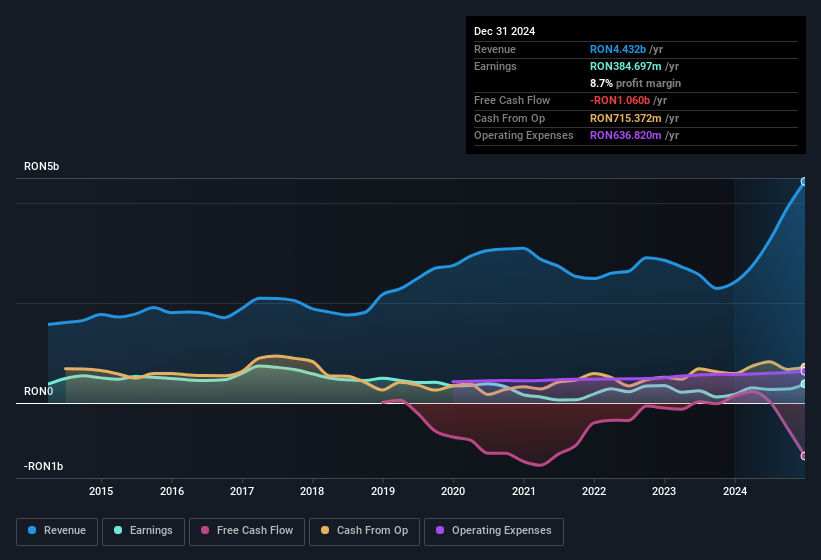This screenshot has height=560, width=821.
Task: Click the Earnings endpoint marker on right edge
Action: (x=804, y=384)
